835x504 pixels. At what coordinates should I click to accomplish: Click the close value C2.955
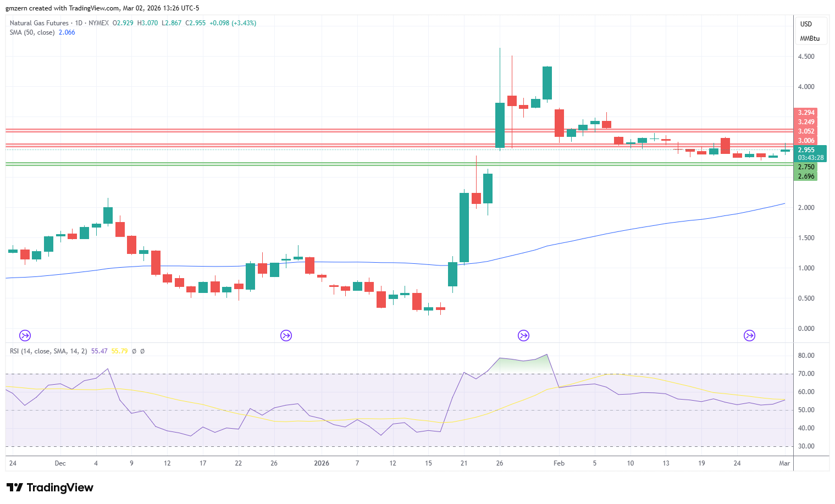point(196,23)
